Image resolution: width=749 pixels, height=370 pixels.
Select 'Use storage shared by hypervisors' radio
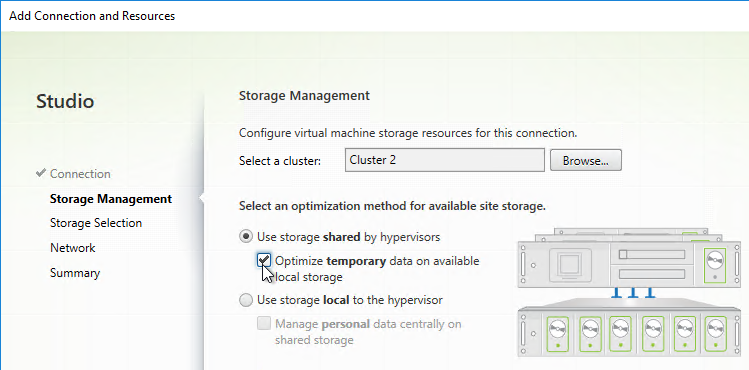[x=246, y=236]
